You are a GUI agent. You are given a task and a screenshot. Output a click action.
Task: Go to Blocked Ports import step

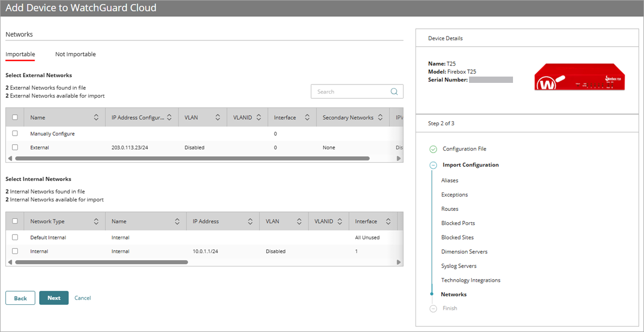pos(458,223)
